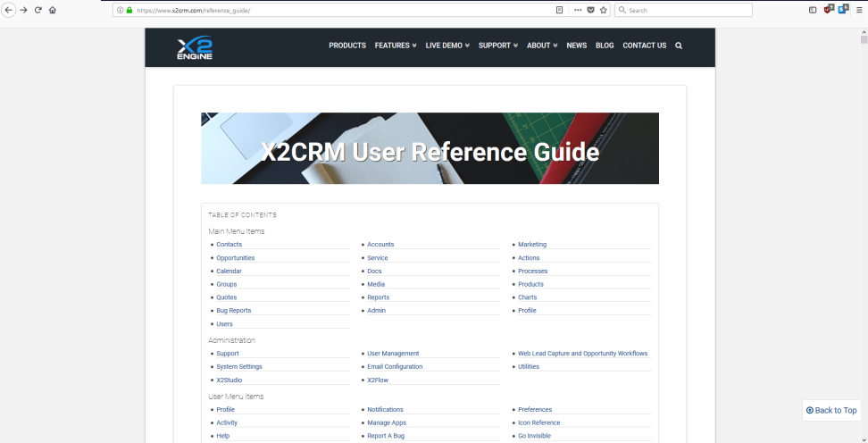868x443 pixels.
Task: Expand the FEATURES dropdown menu
Action: (x=396, y=46)
